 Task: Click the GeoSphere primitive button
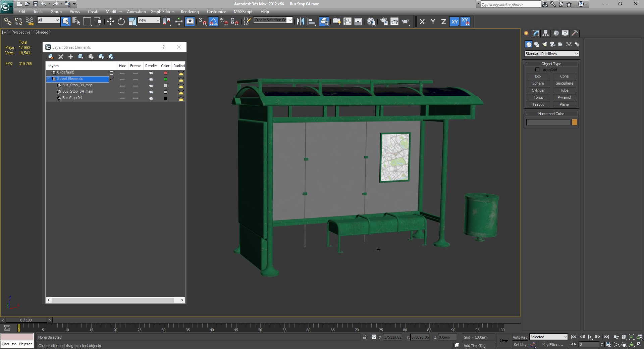point(564,83)
